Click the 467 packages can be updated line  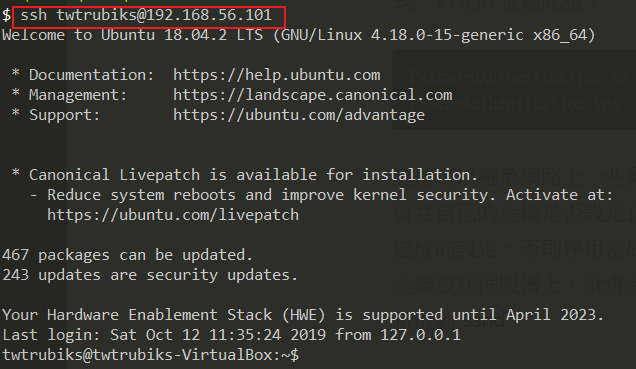point(127,255)
